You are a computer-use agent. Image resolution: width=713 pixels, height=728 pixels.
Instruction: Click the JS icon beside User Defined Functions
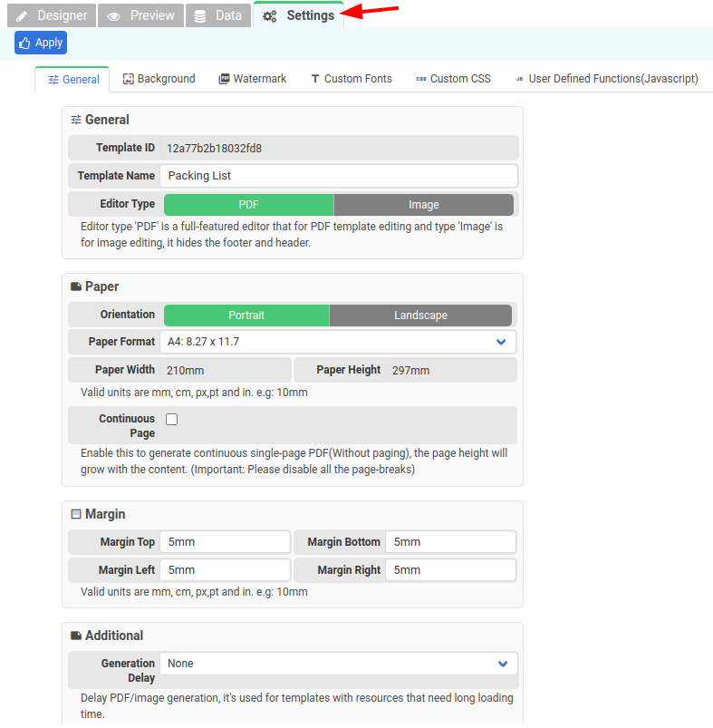(x=519, y=79)
